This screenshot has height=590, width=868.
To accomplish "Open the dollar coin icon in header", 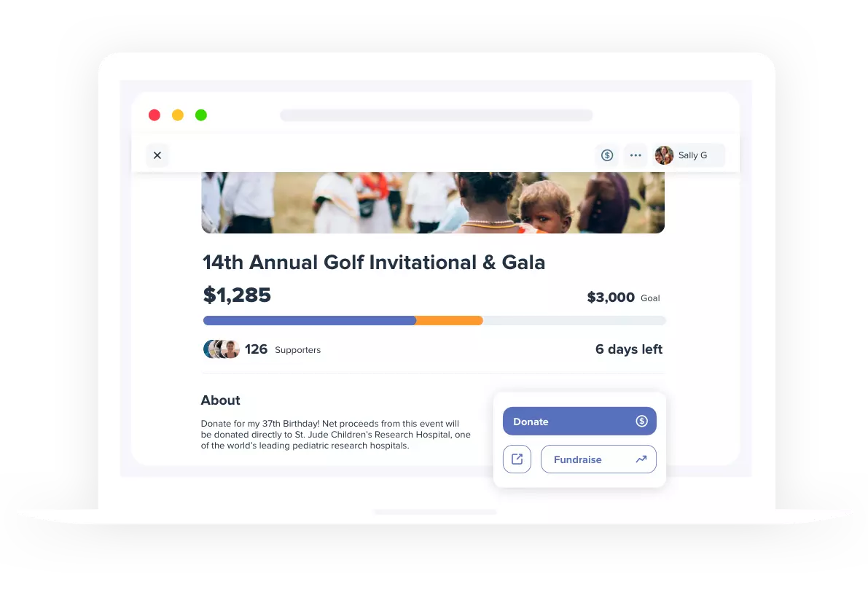I will [607, 155].
